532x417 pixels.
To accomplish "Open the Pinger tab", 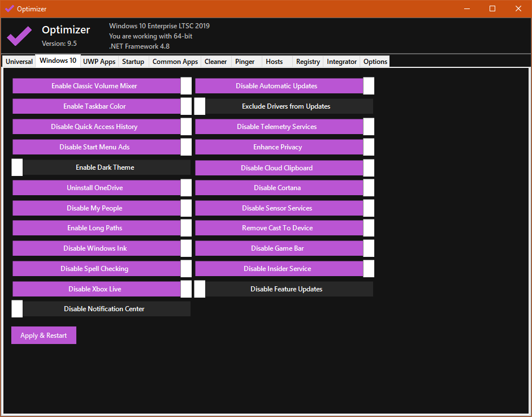I will (245, 62).
